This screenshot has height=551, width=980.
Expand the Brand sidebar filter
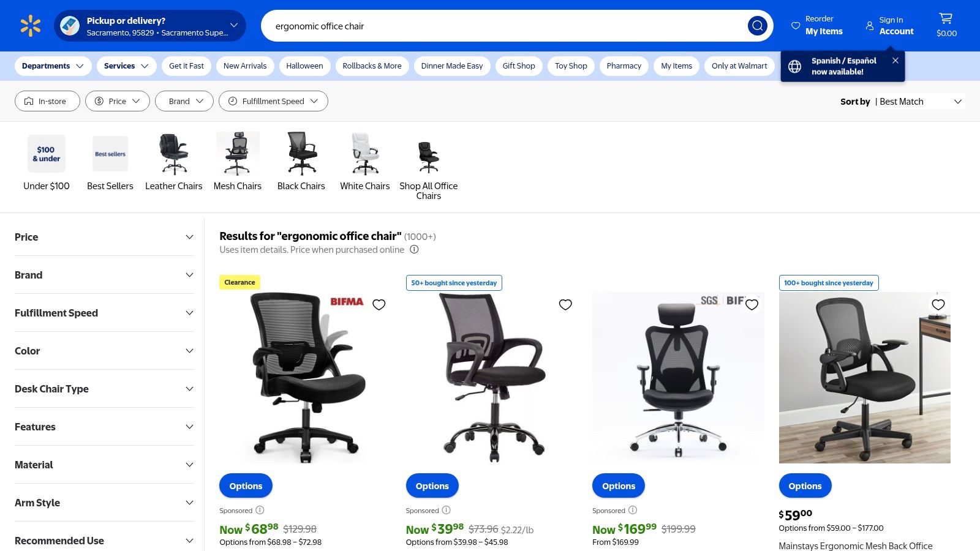[x=104, y=275]
